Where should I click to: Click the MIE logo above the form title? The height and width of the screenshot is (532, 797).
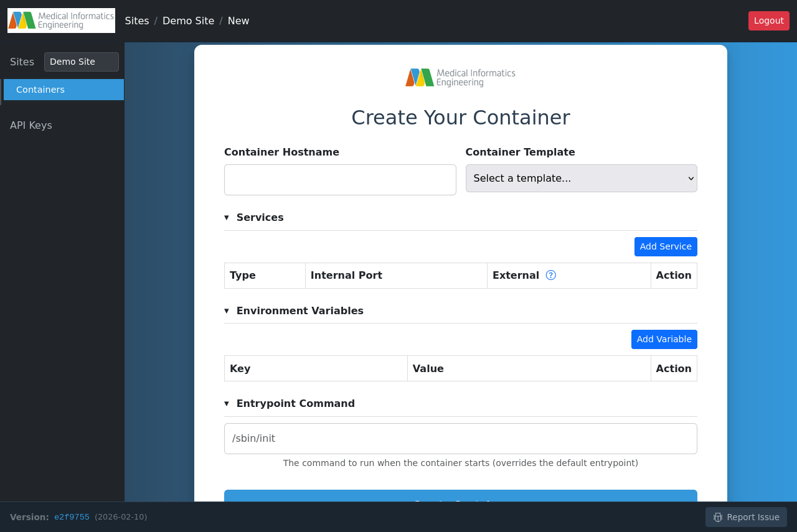coord(460,78)
